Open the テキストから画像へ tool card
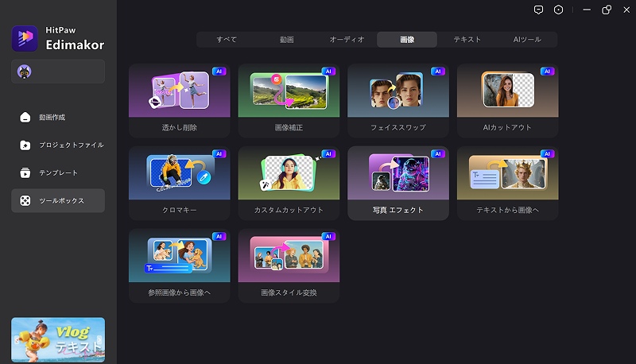636x364 pixels. point(508,184)
